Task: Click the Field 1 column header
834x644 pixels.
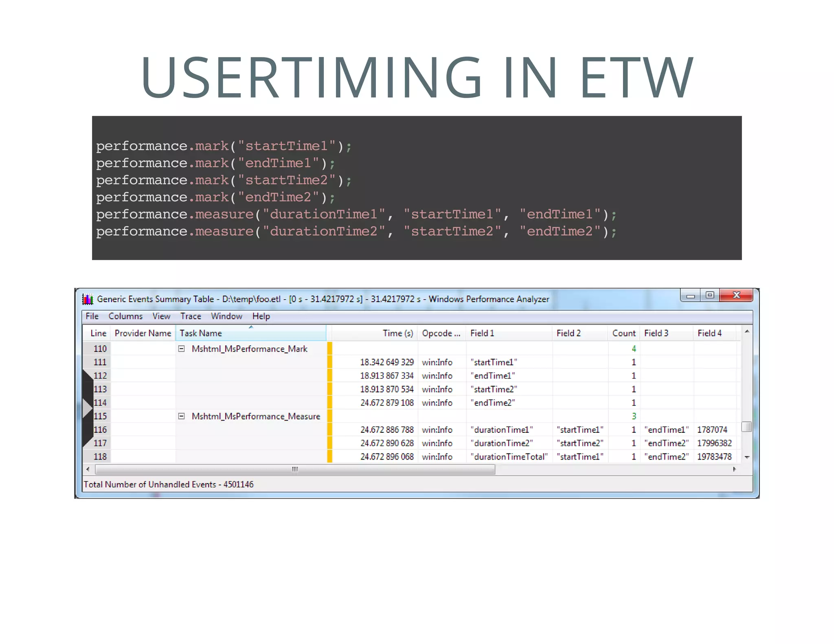Action: (x=509, y=333)
